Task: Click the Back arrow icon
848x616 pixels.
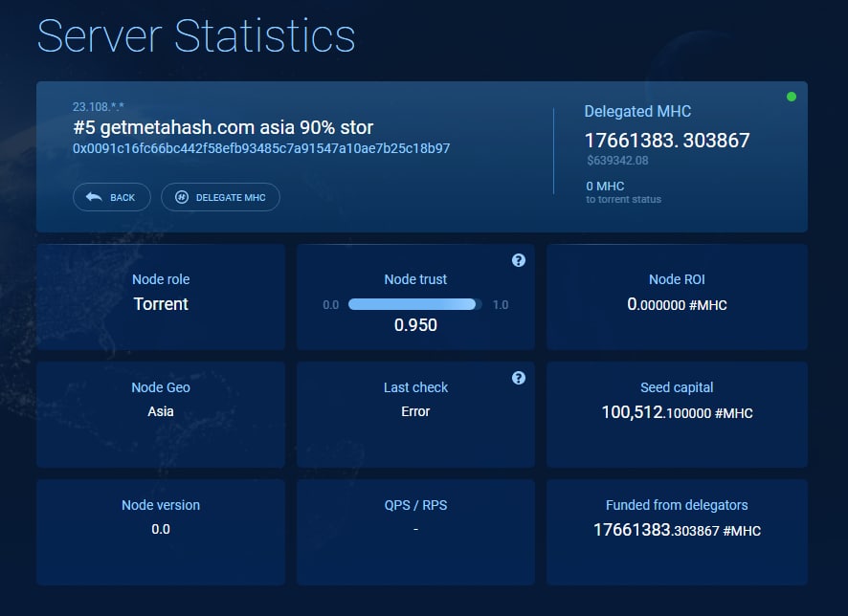Action: coord(94,197)
